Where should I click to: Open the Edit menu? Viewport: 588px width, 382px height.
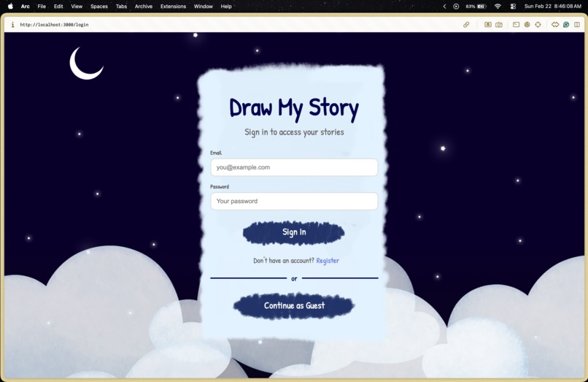point(58,6)
